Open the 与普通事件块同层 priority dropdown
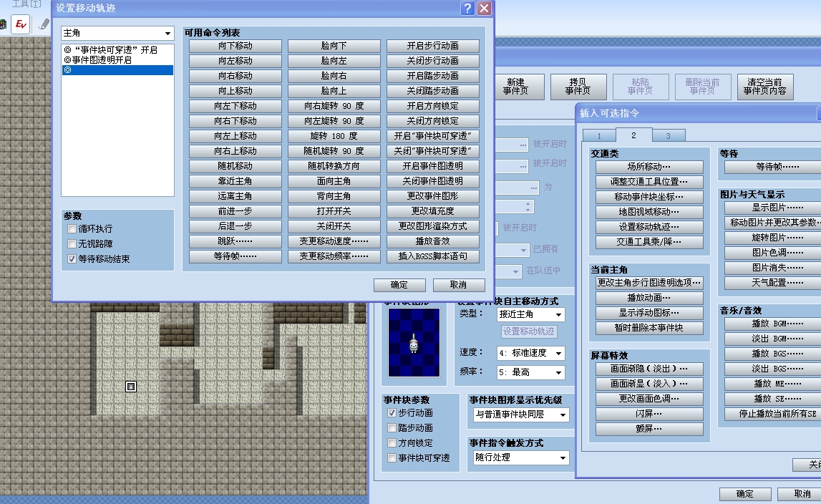Screen dimensions: 821x504 [521, 415]
